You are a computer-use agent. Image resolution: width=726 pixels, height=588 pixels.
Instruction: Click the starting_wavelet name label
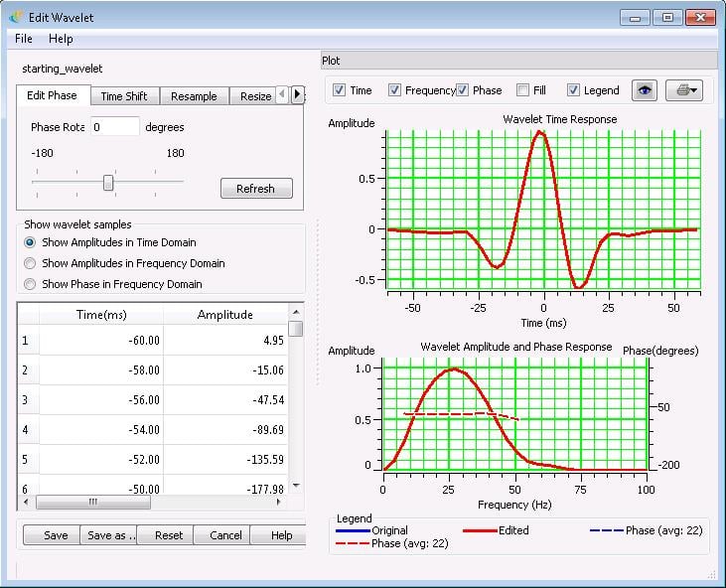pos(62,69)
